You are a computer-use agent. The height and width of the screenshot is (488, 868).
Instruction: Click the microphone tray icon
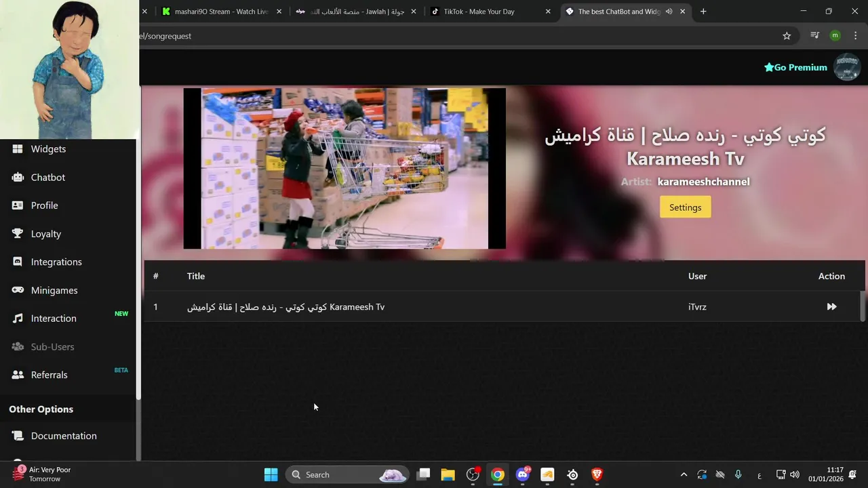(x=738, y=474)
